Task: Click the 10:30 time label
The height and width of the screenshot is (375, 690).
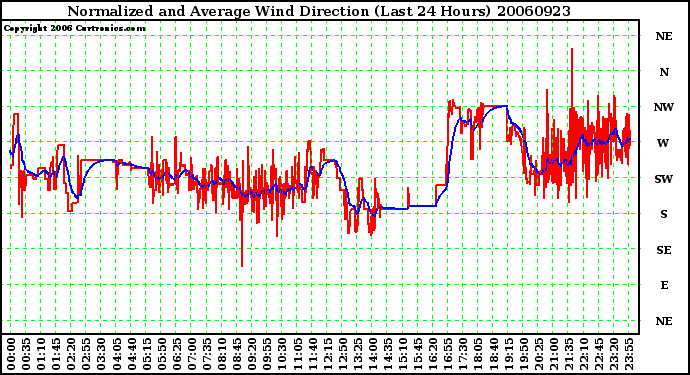Action: click(x=282, y=354)
